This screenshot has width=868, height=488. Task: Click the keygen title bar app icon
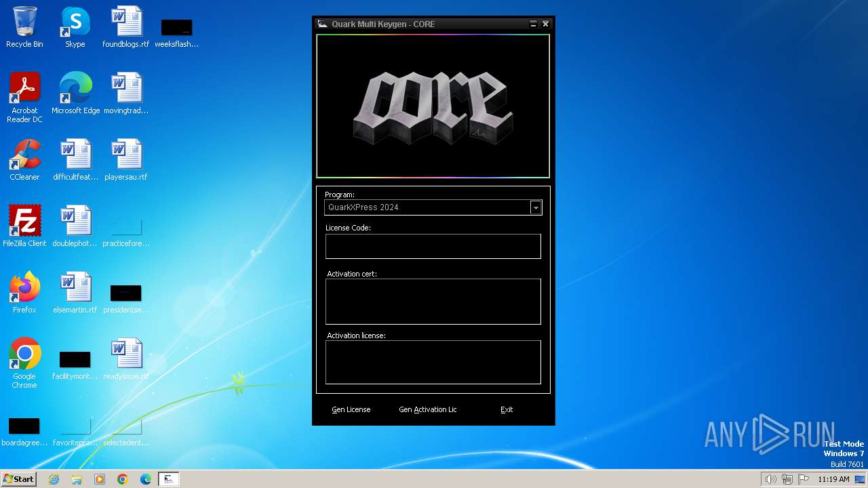tap(323, 24)
